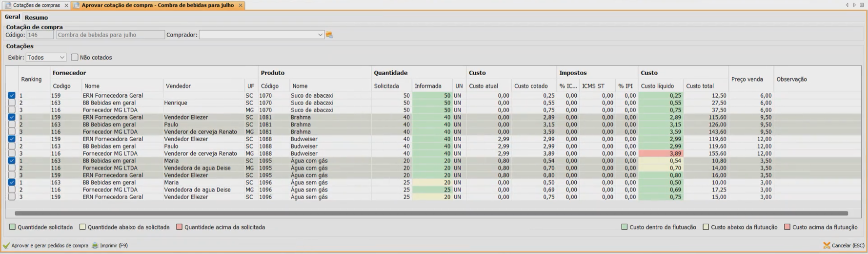
Task: Close the Cotações de compras tab
Action: [66, 5]
